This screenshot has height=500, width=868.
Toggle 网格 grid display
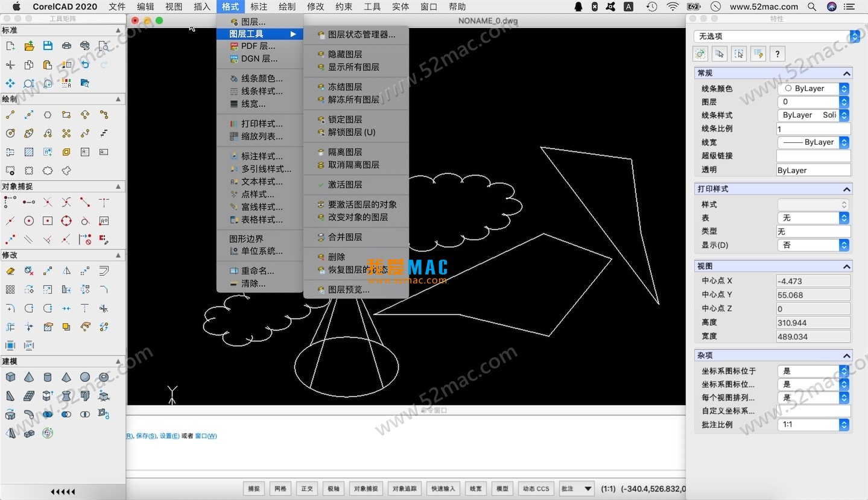[x=280, y=489]
